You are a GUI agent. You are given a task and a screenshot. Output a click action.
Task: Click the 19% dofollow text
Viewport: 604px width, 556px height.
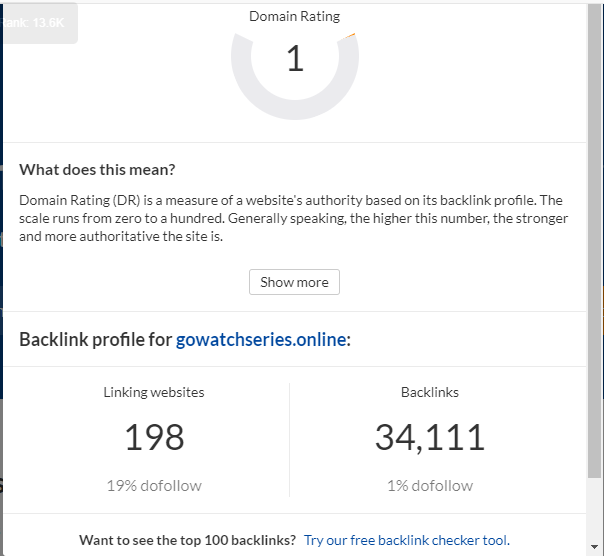pos(154,486)
